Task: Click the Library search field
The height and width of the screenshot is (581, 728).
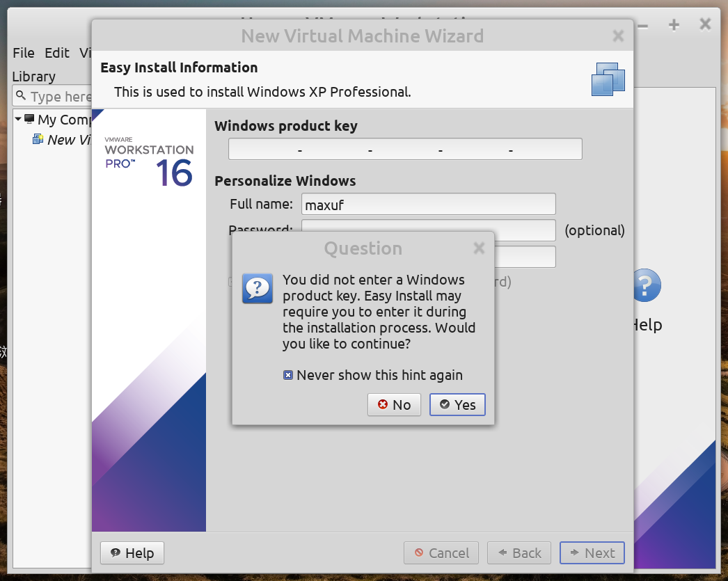Action: (52, 96)
